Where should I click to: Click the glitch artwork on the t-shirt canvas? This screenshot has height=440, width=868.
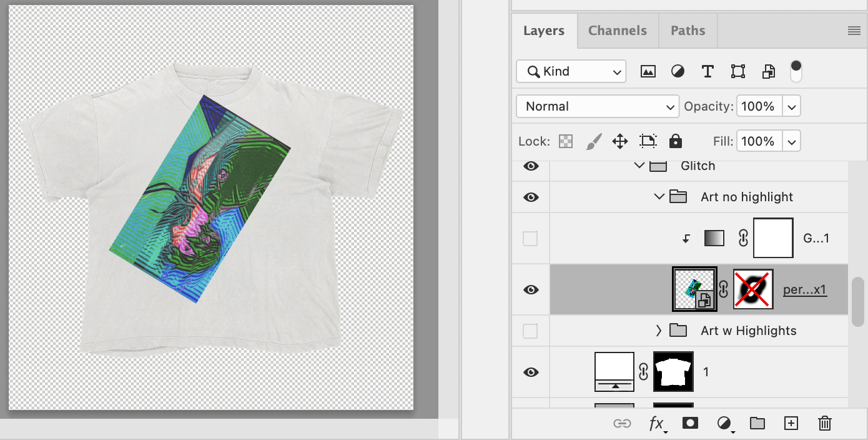[200, 199]
